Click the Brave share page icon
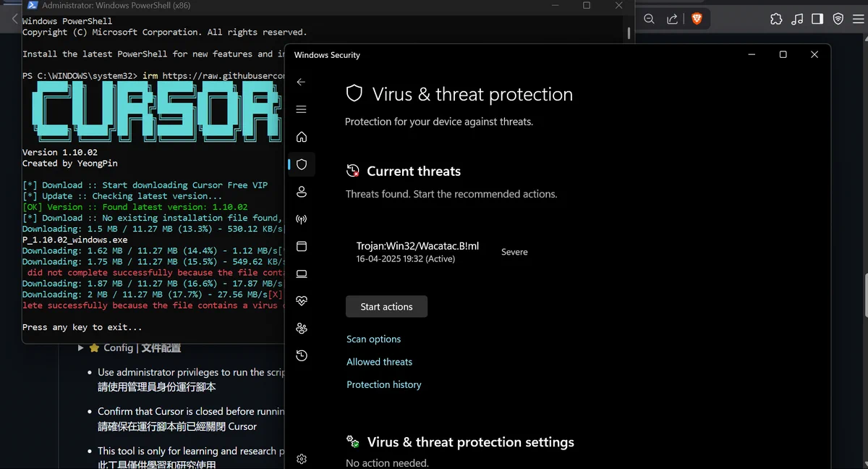This screenshot has width=868, height=469. point(672,19)
